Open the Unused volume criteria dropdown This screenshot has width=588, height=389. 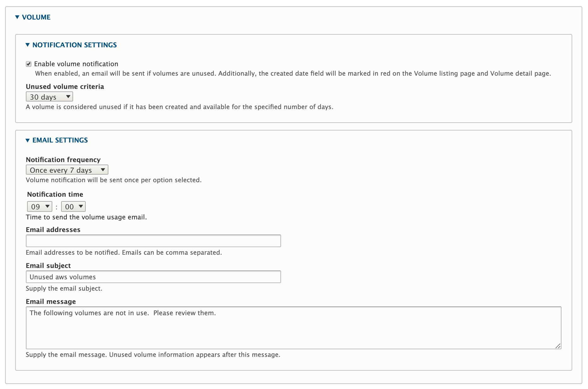click(x=49, y=96)
